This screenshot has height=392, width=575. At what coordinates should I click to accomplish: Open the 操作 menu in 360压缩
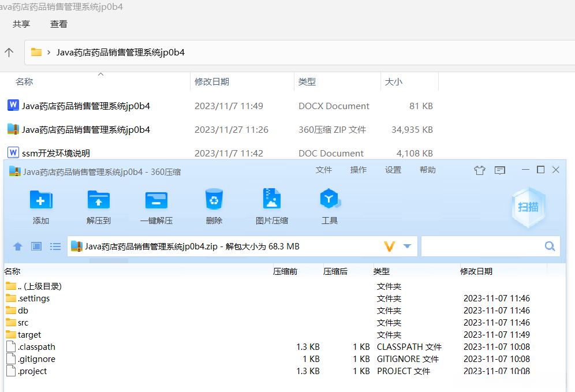click(x=359, y=170)
